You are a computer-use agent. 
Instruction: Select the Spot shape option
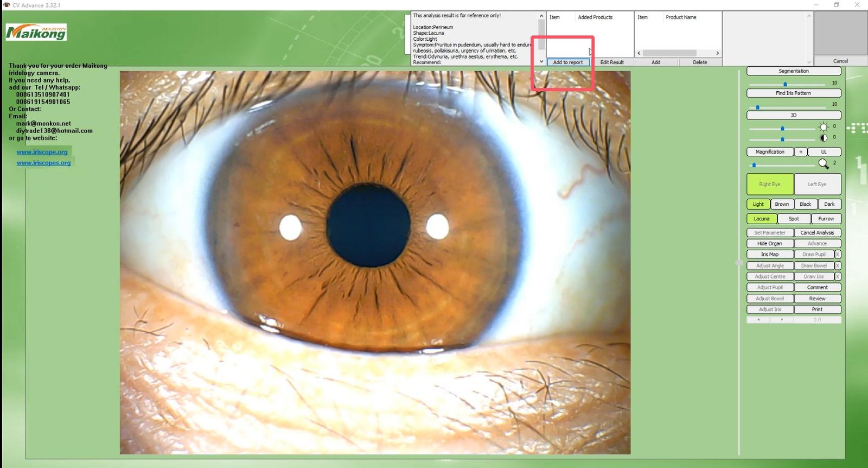click(x=794, y=219)
